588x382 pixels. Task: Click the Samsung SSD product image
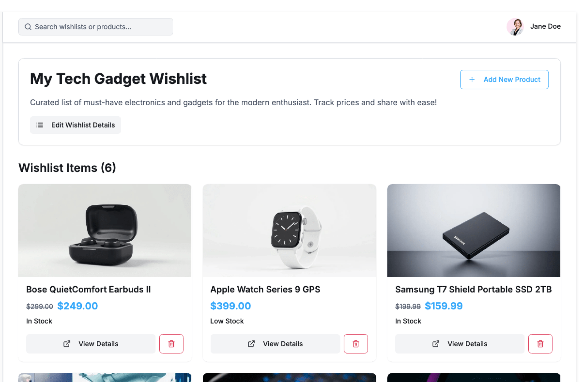(473, 230)
